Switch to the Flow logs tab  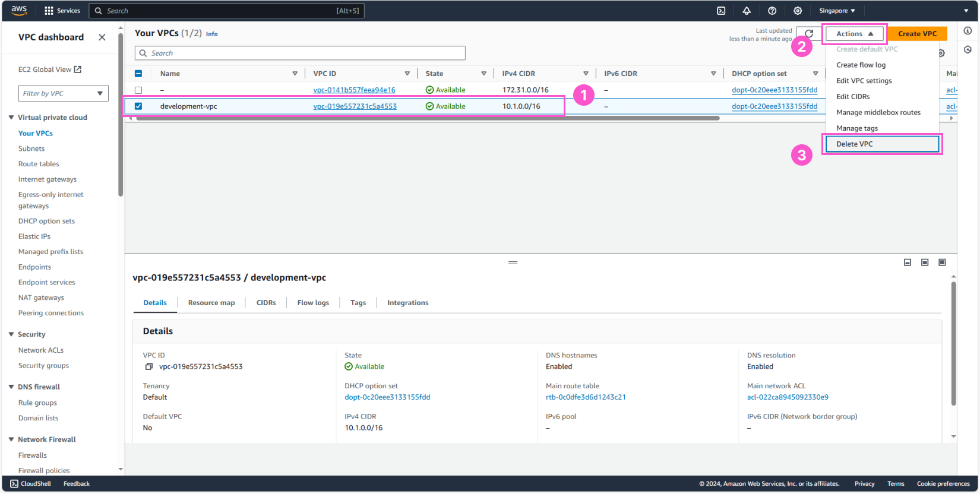pyautogui.click(x=313, y=303)
